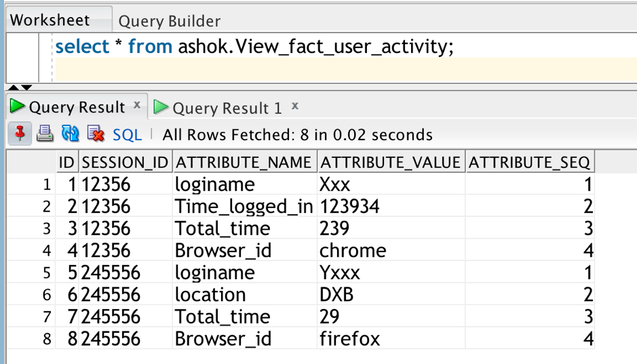The image size is (637, 364).
Task: Select the Query Result tab
Action: (x=77, y=107)
